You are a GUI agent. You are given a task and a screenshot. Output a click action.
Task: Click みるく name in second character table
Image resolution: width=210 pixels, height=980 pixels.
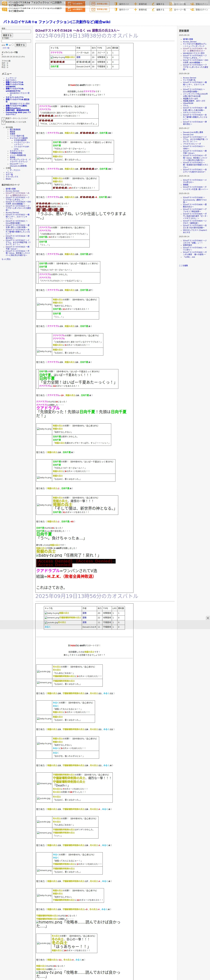tap(48, 627)
